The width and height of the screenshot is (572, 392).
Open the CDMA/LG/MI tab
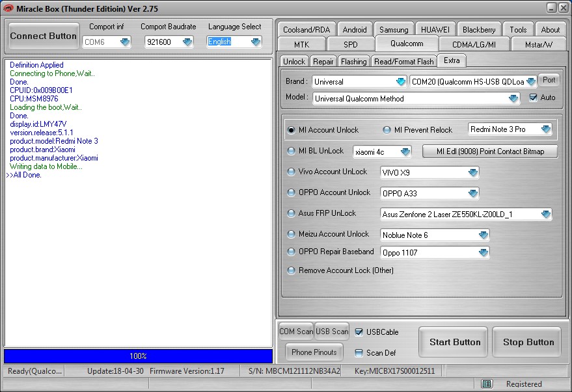click(474, 44)
